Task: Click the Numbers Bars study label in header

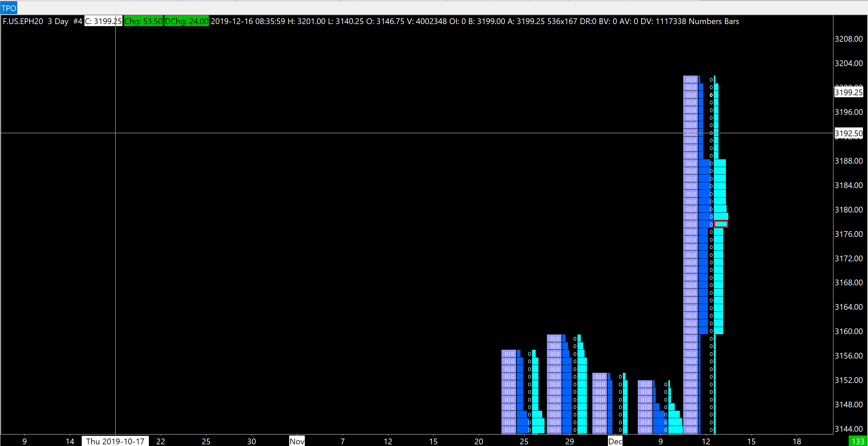Action: tap(714, 21)
